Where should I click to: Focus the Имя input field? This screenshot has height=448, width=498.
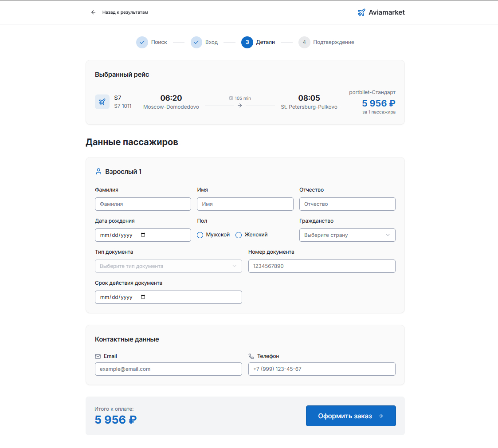[x=245, y=204]
